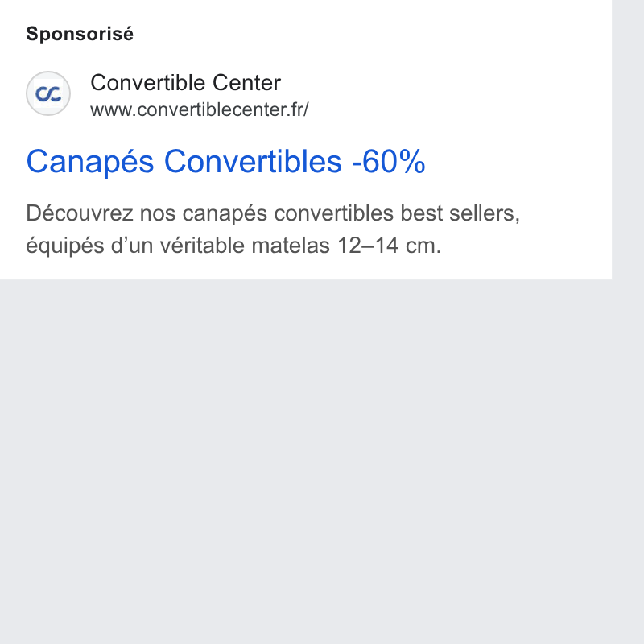
Task: Click the empty gray area below the ad
Action: pyautogui.click(x=306, y=460)
